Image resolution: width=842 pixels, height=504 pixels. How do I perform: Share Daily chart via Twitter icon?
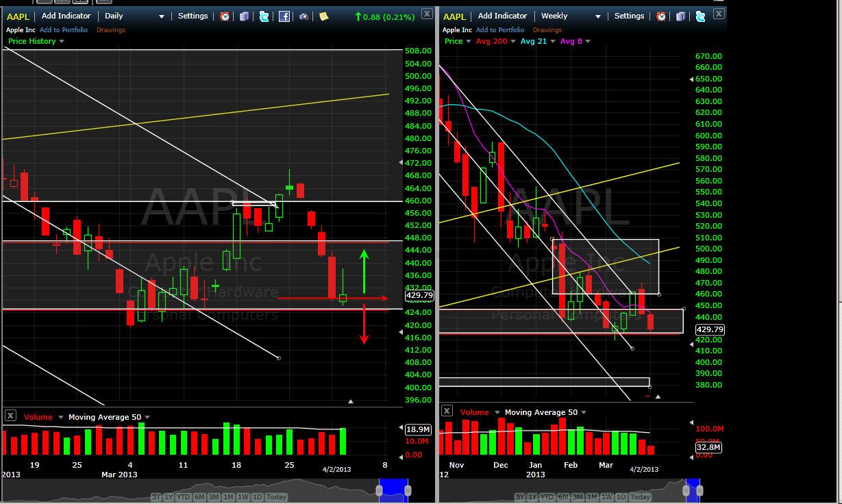(x=264, y=16)
